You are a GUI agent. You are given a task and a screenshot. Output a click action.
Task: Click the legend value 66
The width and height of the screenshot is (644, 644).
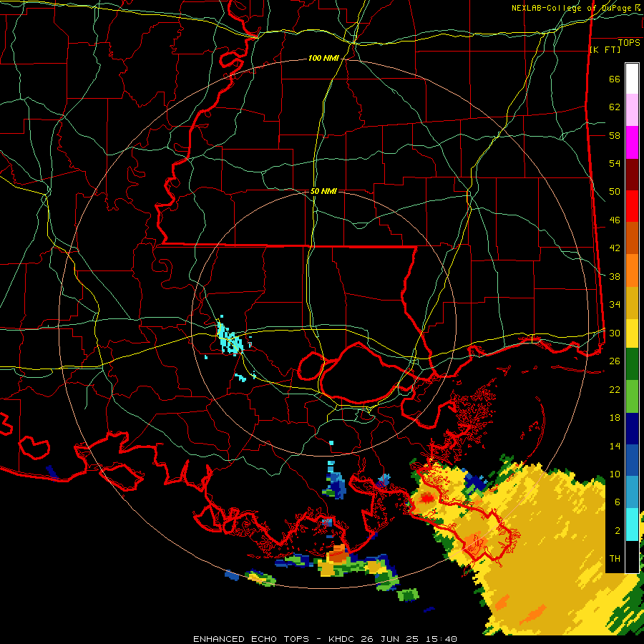[x=615, y=79]
